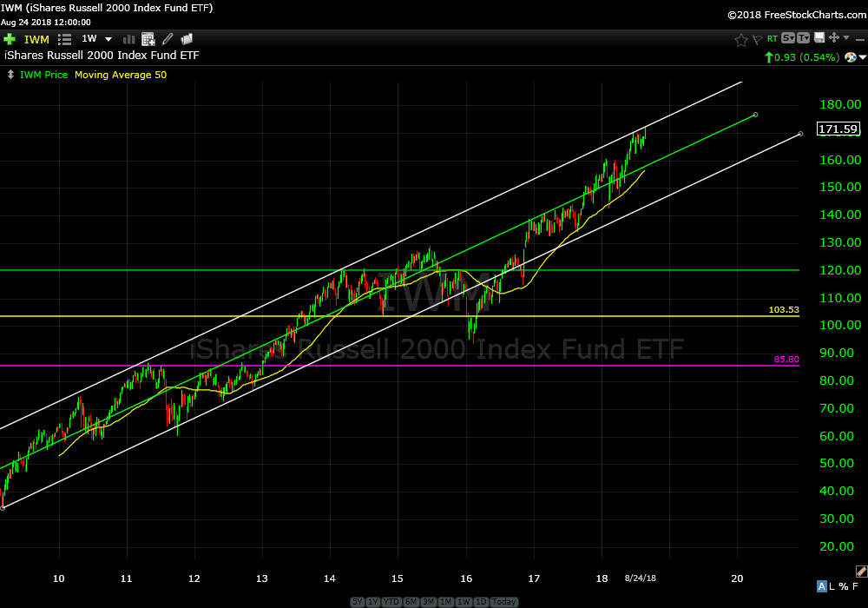
Task: Open the folder of saved charts
Action: tap(187, 39)
